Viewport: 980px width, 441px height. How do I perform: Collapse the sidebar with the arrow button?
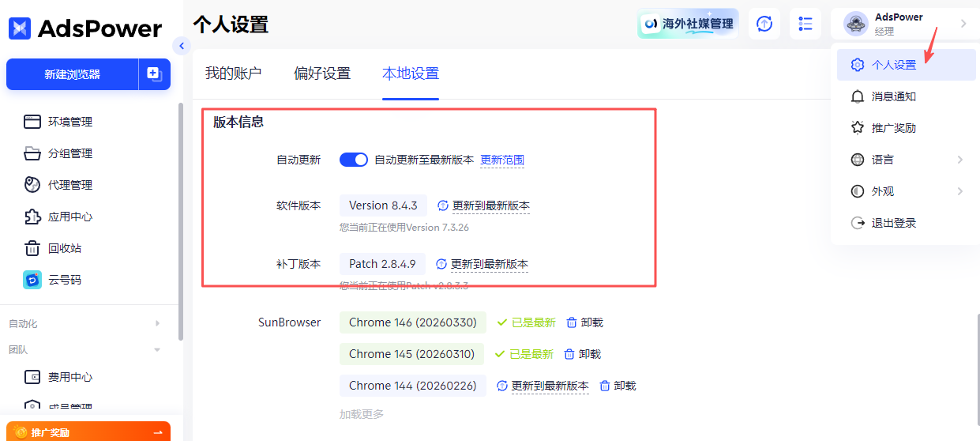(x=182, y=46)
